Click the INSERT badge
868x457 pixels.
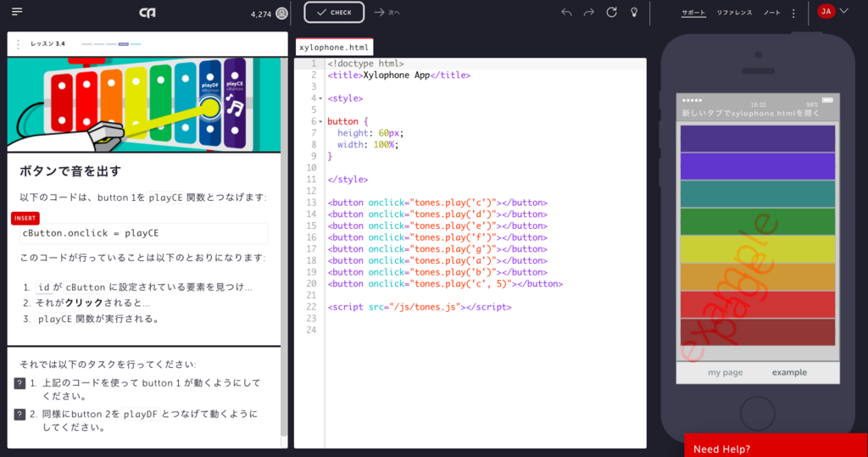point(25,218)
